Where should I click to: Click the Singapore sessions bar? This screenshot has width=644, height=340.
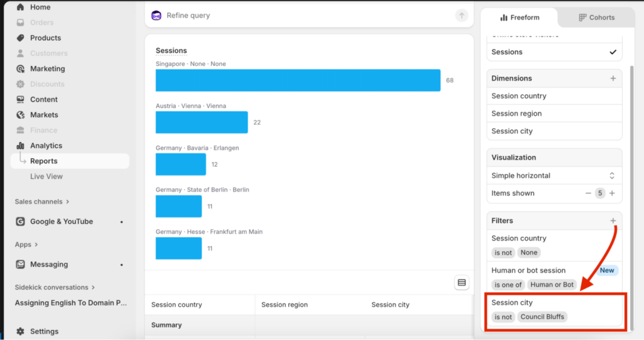297,80
